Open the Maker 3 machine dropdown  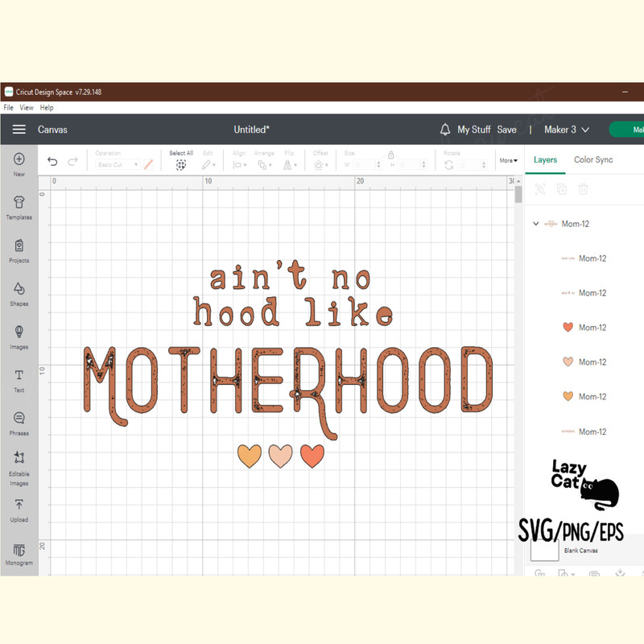(x=567, y=130)
